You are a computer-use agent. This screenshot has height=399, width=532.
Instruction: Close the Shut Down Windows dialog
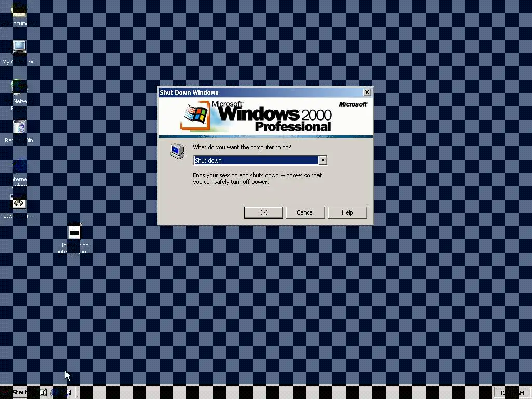pyautogui.click(x=367, y=92)
